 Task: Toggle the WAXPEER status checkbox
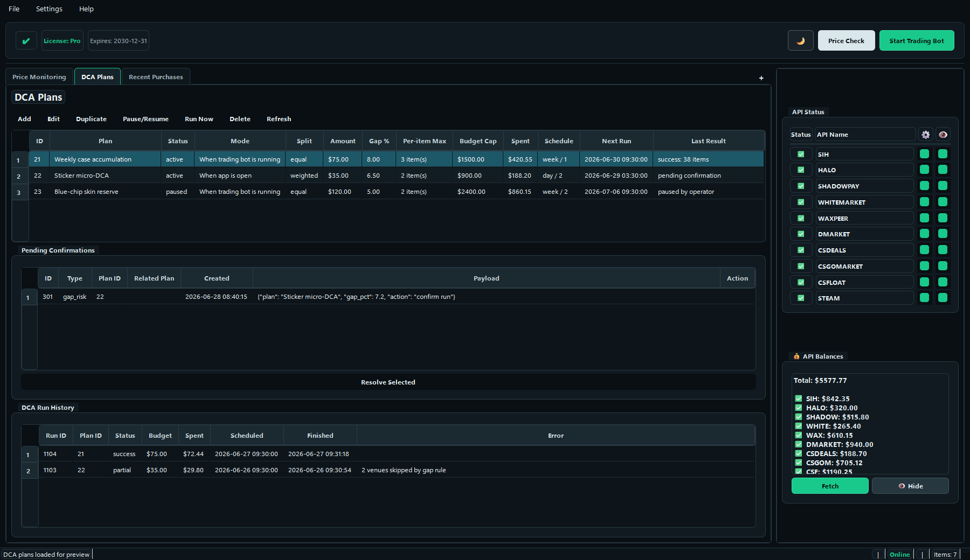pyautogui.click(x=801, y=218)
